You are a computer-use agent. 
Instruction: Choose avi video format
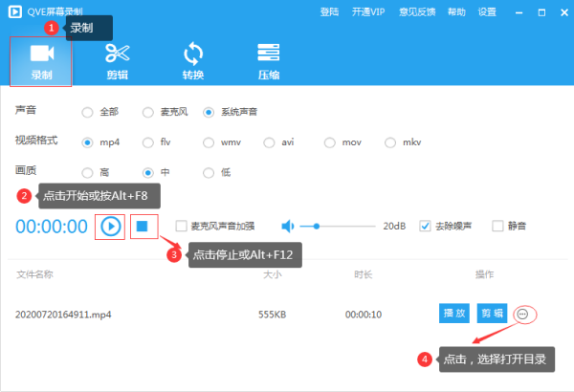(x=269, y=142)
